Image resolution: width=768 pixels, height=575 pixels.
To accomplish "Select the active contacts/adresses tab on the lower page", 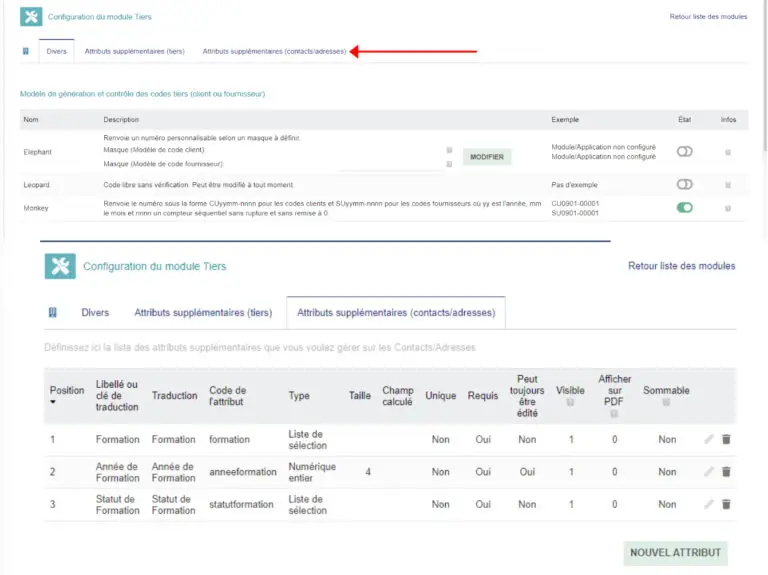I will (396, 312).
